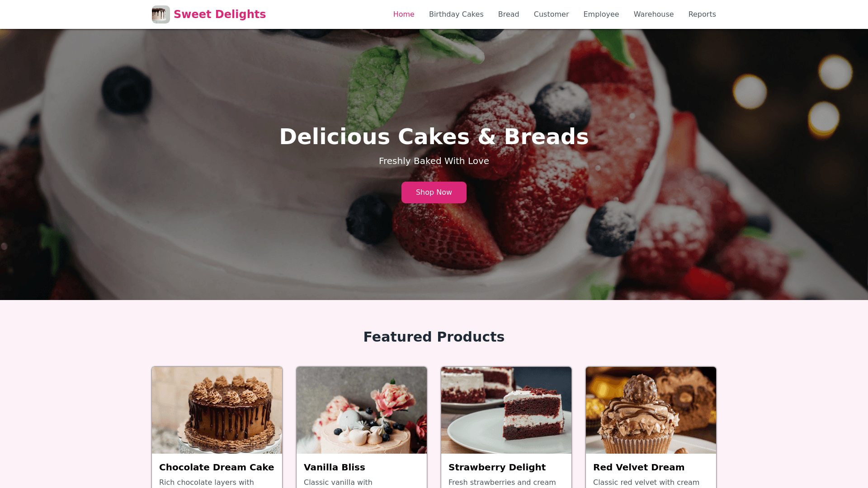Select the Chocolate Dream Cake image

217,410
